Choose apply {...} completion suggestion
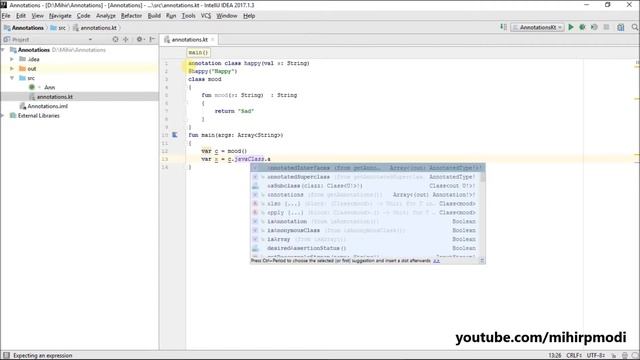 pos(366,213)
